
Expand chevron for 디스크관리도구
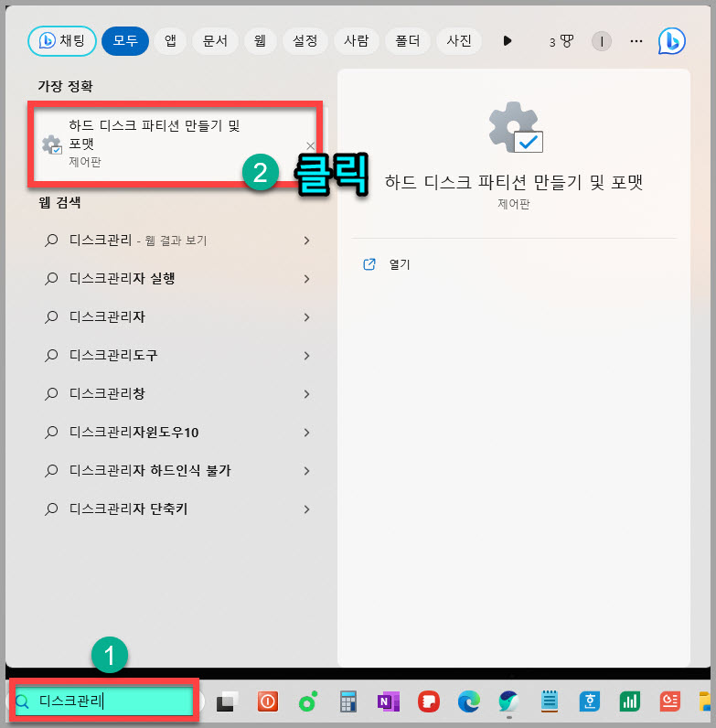coord(306,356)
